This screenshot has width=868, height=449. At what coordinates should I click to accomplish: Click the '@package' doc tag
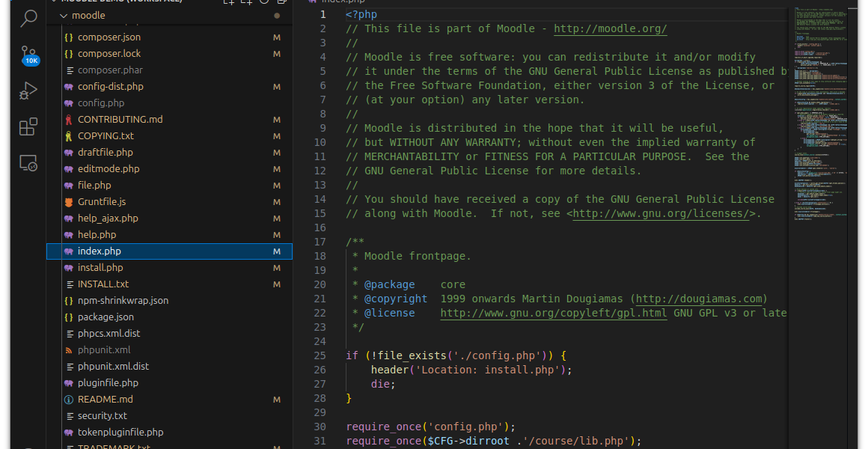tap(389, 284)
